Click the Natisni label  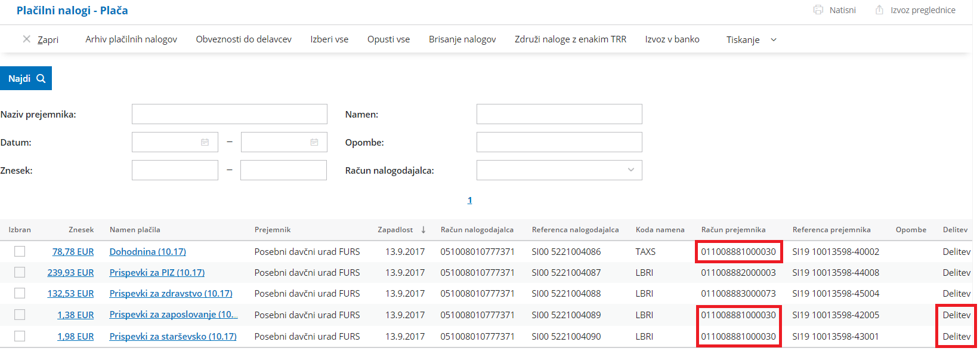coord(842,10)
